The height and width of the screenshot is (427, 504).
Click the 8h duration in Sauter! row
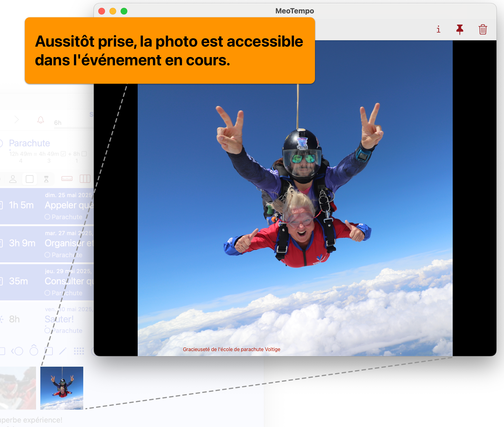point(14,319)
